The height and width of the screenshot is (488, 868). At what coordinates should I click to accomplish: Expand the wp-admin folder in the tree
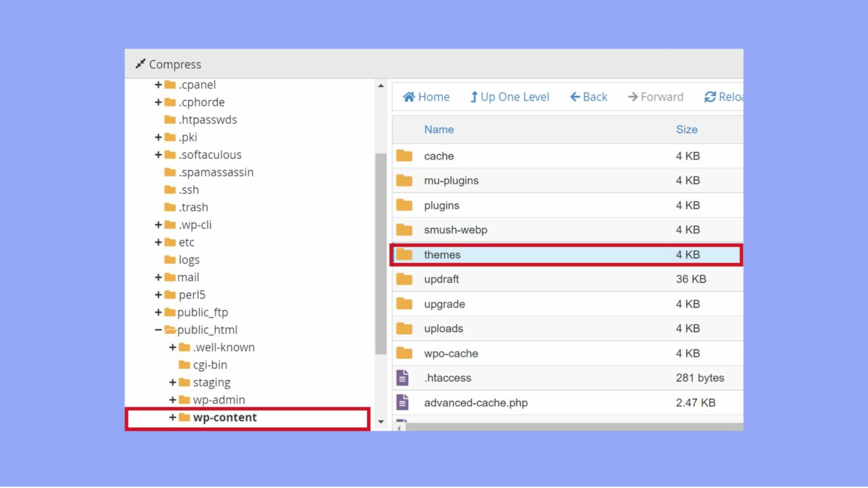click(171, 400)
